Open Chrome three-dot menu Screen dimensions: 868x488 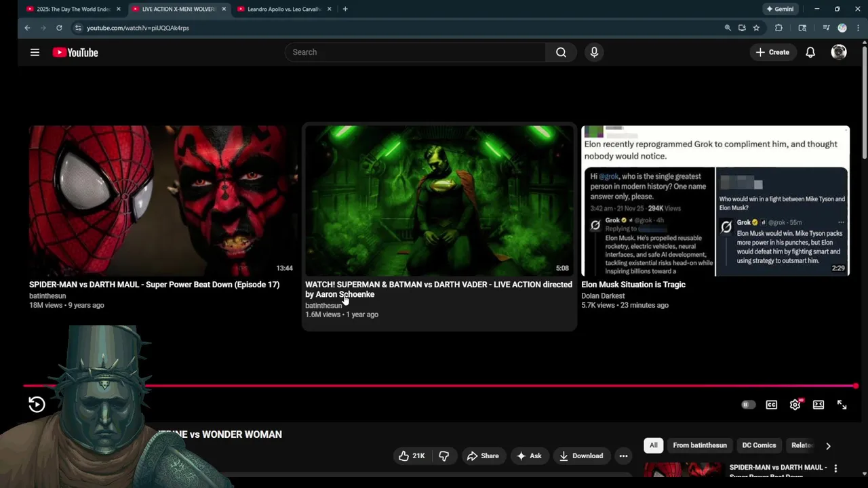856,28
